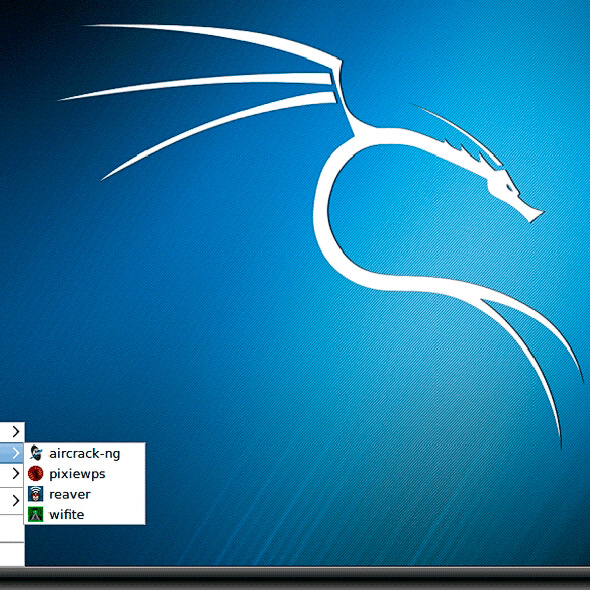Click the aircrack-ng satellite dish icon

(36, 453)
